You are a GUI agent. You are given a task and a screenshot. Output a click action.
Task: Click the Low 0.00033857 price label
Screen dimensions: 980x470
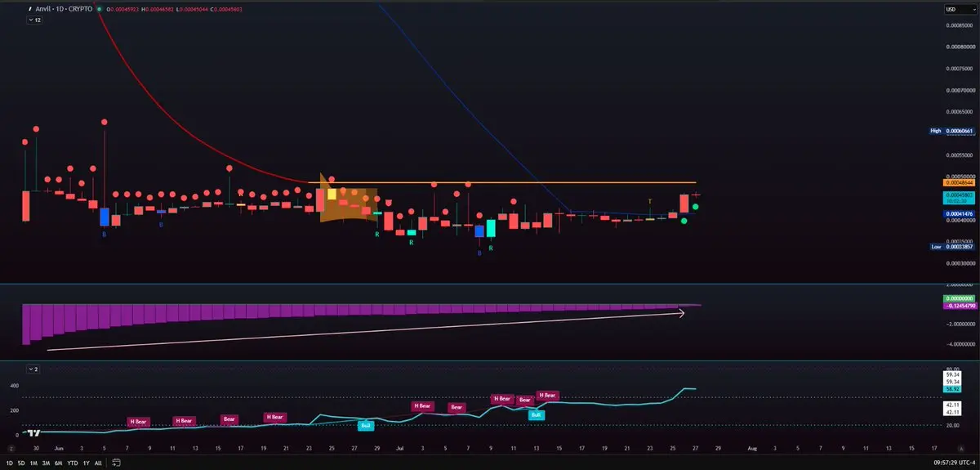(x=952, y=246)
